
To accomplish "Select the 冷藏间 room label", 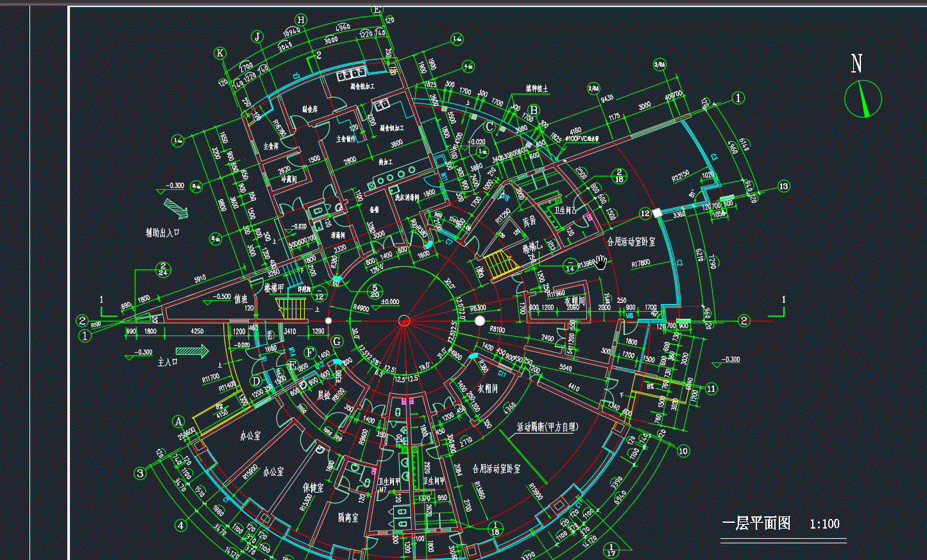I will pyautogui.click(x=289, y=179).
